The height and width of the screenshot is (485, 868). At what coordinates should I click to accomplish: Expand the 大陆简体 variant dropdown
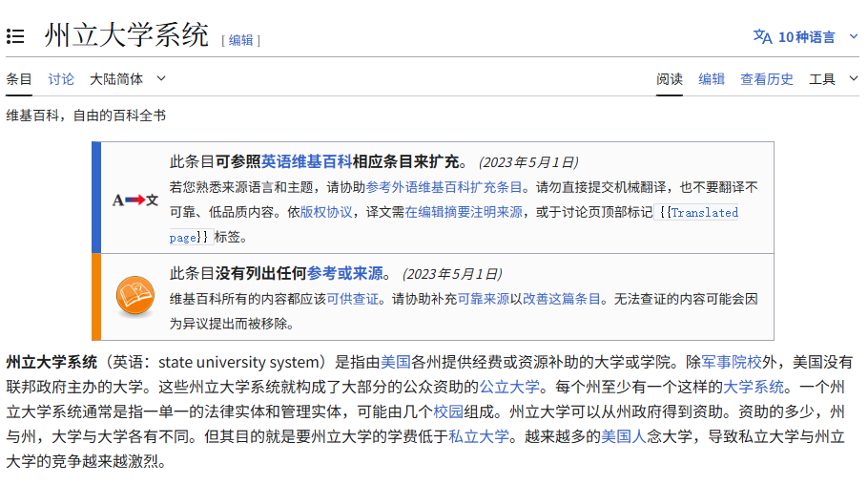tap(127, 79)
